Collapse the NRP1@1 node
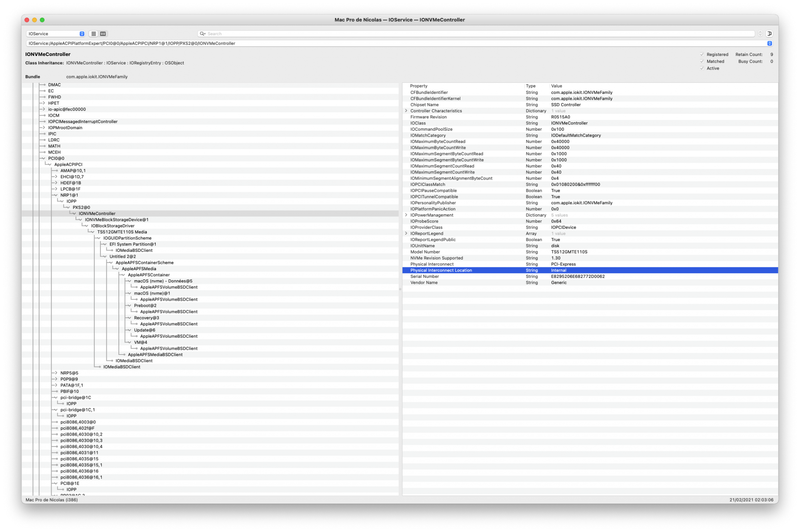800x532 pixels. click(x=56, y=195)
